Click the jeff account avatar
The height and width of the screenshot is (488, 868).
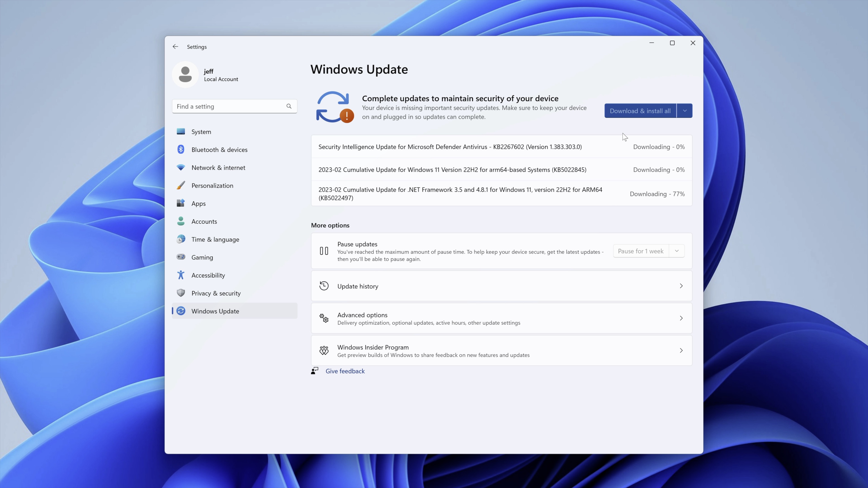(185, 74)
